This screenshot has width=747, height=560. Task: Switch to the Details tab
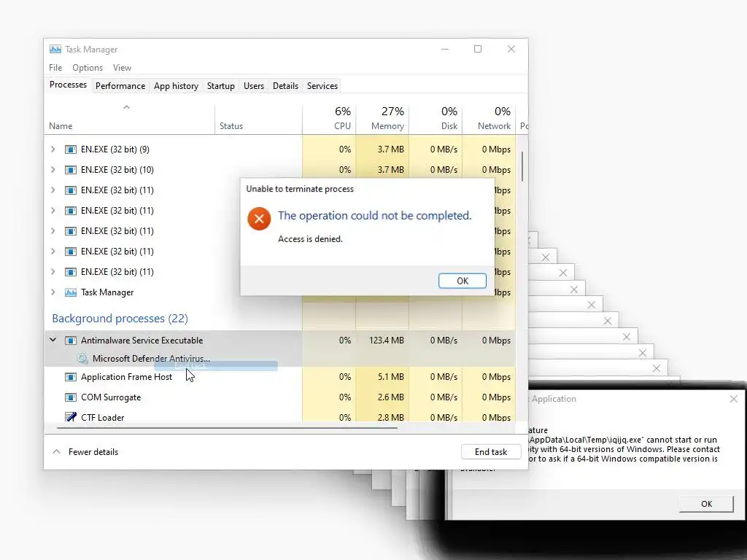(285, 86)
